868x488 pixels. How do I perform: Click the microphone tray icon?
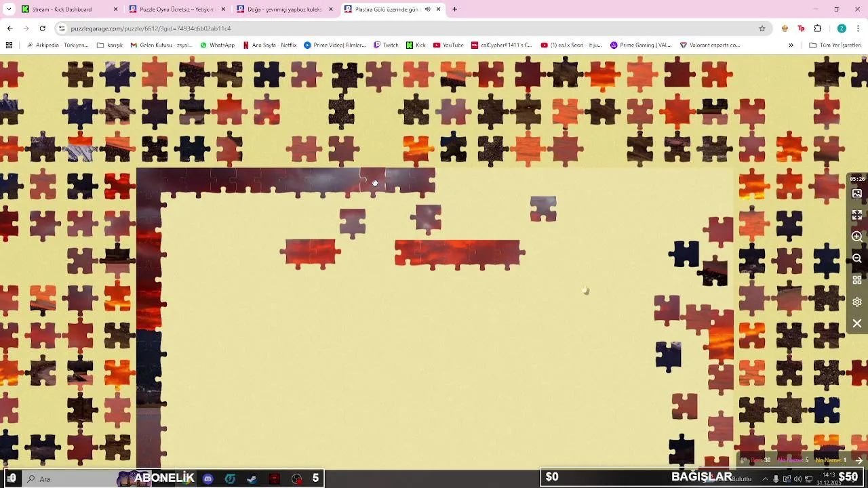(776, 479)
